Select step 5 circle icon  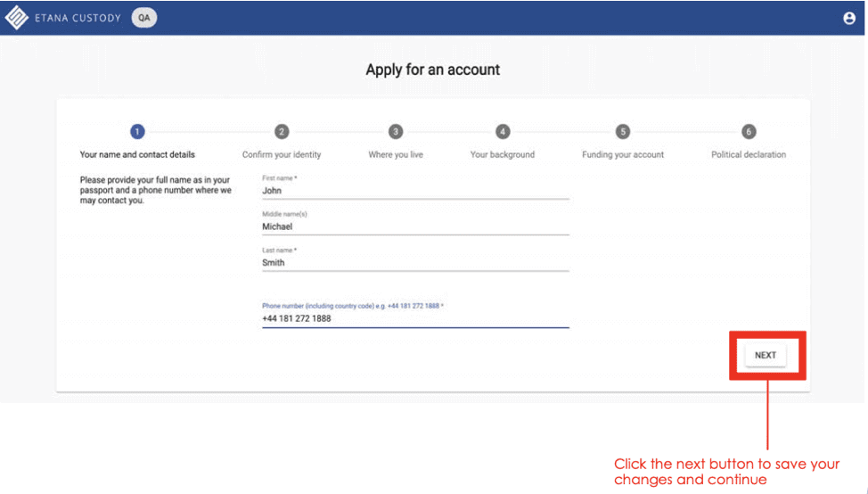click(623, 132)
